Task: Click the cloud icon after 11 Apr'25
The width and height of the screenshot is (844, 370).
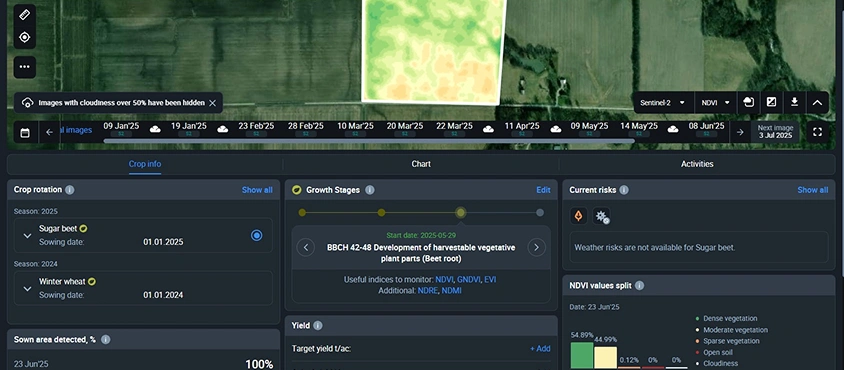Action: pos(555,129)
